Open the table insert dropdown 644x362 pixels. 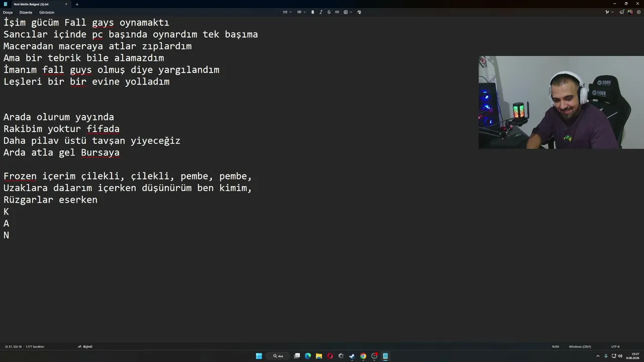tap(347, 12)
